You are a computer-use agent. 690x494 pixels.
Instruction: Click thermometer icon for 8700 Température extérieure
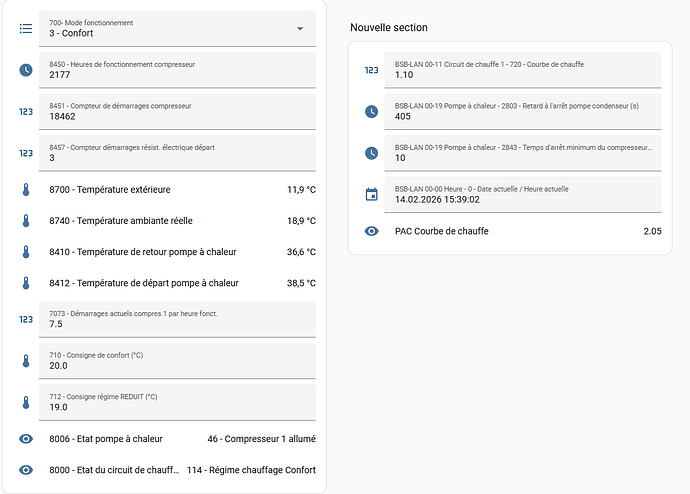[x=26, y=190]
